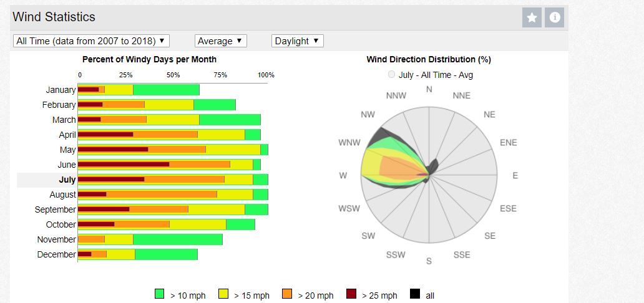The height and width of the screenshot is (303, 644).
Task: Click the WNW compass direction label
Action: click(349, 143)
